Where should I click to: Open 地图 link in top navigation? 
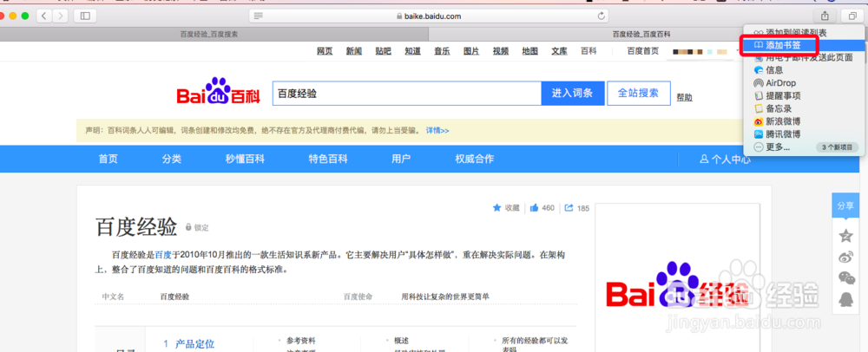tap(529, 51)
